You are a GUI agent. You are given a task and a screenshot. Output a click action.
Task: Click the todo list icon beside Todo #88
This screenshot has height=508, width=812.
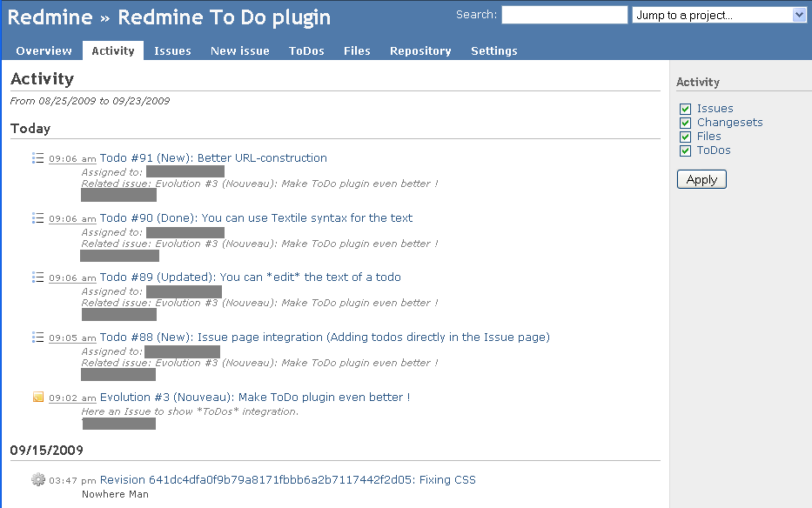tap(37, 338)
